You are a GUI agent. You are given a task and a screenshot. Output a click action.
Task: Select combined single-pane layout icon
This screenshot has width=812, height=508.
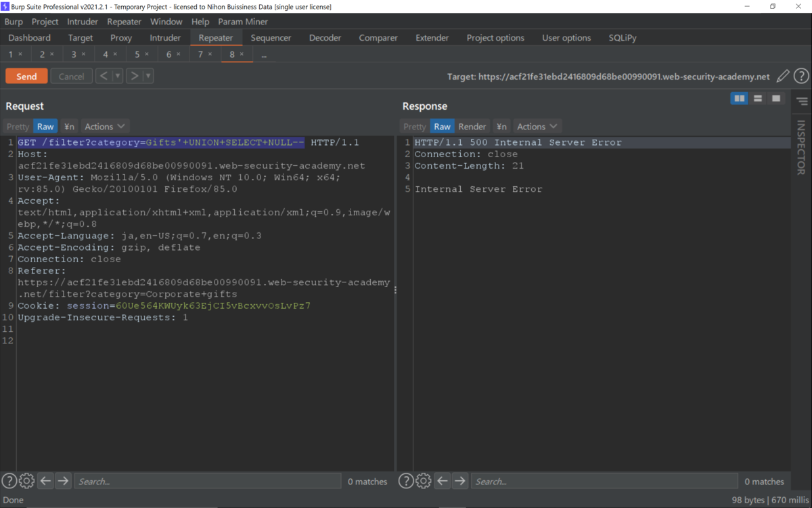click(x=776, y=99)
